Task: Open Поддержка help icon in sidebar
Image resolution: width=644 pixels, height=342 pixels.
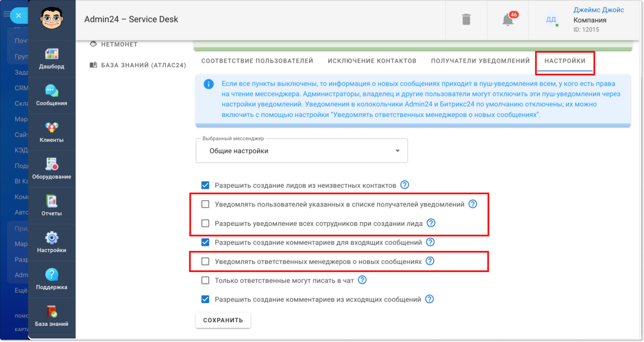Action: point(51,278)
